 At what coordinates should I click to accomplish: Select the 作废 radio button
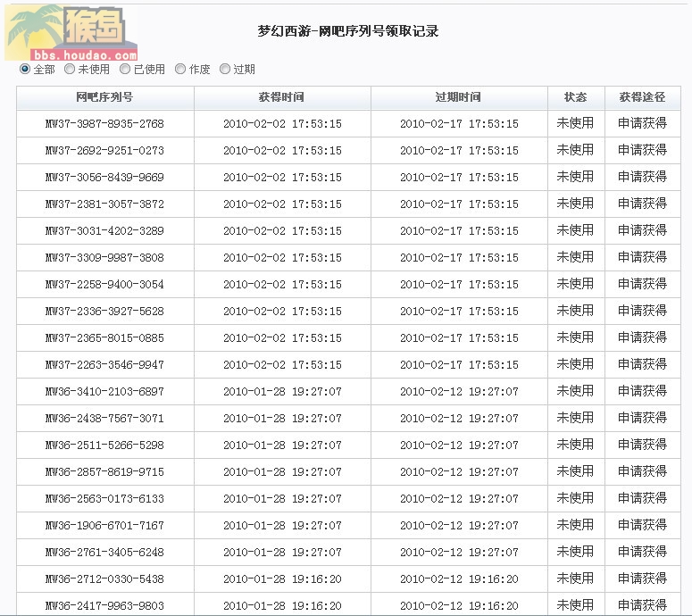coord(180,69)
